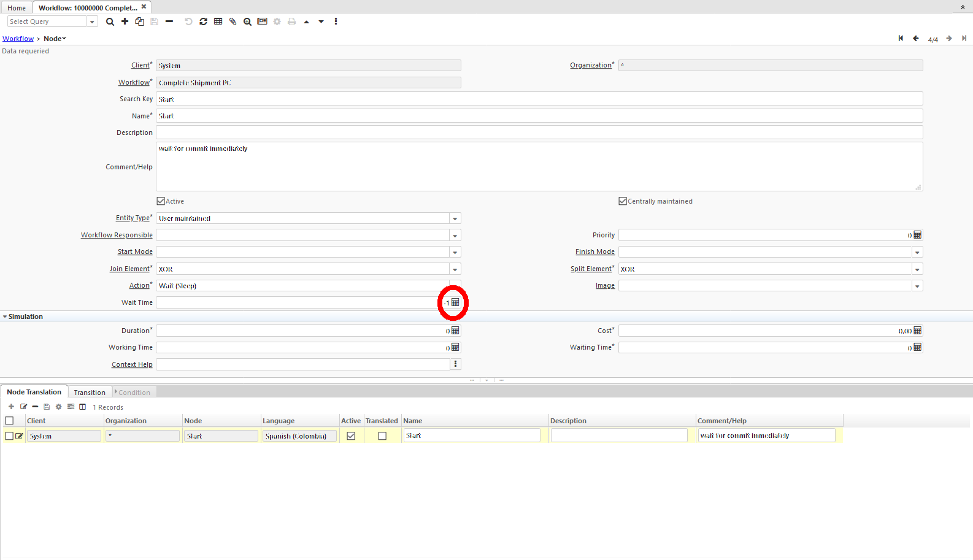Viewport: 973px width, 560px height.
Task: Close the Workflow window tab
Action: (144, 7)
